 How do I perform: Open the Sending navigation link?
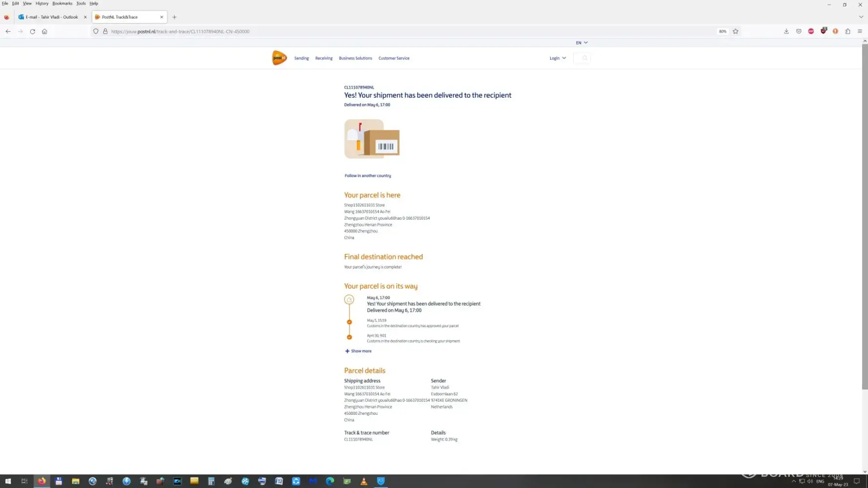(301, 58)
